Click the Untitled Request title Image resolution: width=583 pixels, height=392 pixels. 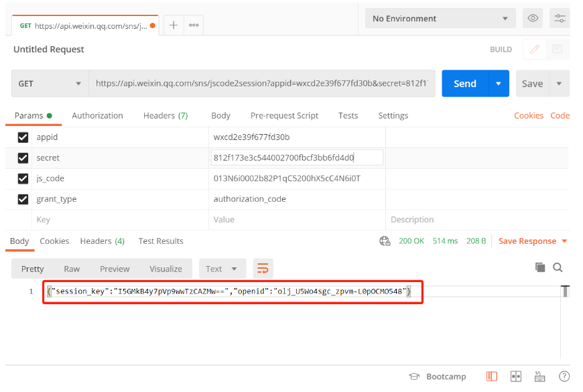pos(49,50)
